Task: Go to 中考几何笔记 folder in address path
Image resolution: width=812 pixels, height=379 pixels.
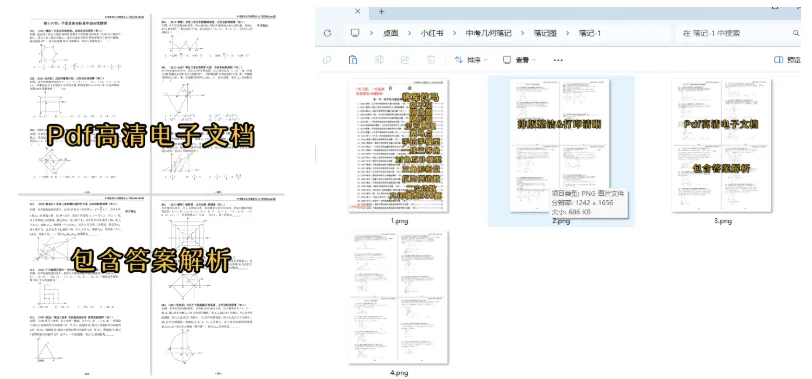Action: coord(488,33)
